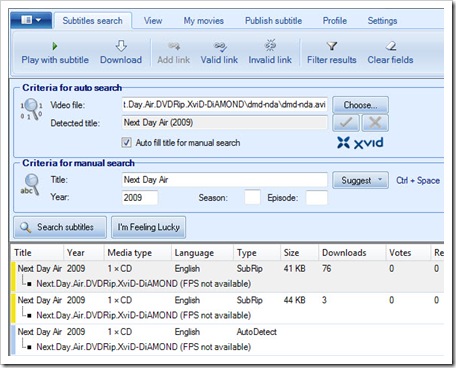Viewport: 456px width, 368px height.
Task: Sort results by Year column header
Action: 84,253
